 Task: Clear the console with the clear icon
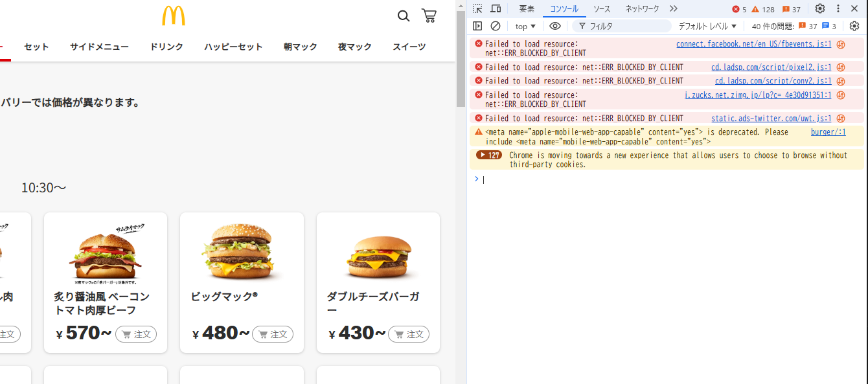coord(496,26)
